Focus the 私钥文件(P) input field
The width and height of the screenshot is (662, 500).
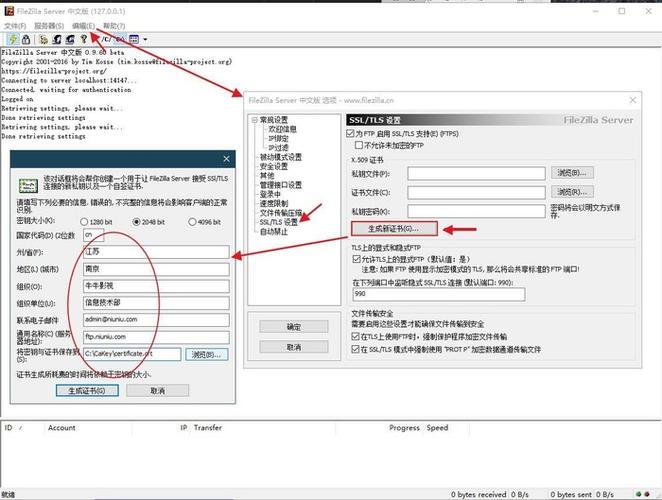pyautogui.click(x=476, y=173)
